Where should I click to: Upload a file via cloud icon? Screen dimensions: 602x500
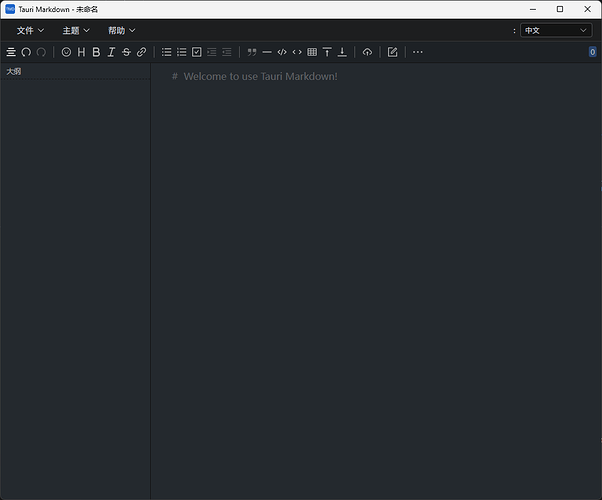coord(367,52)
